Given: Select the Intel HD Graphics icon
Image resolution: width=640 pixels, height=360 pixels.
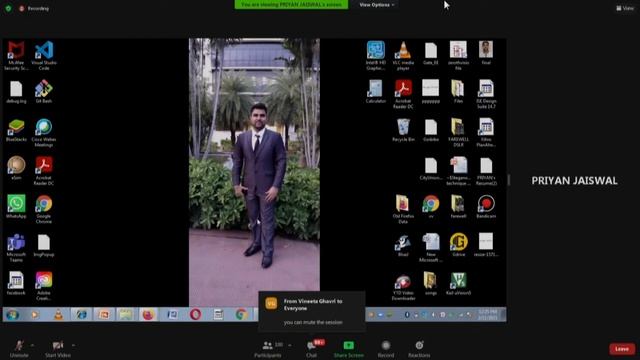Looking at the screenshot, I should point(376,56).
